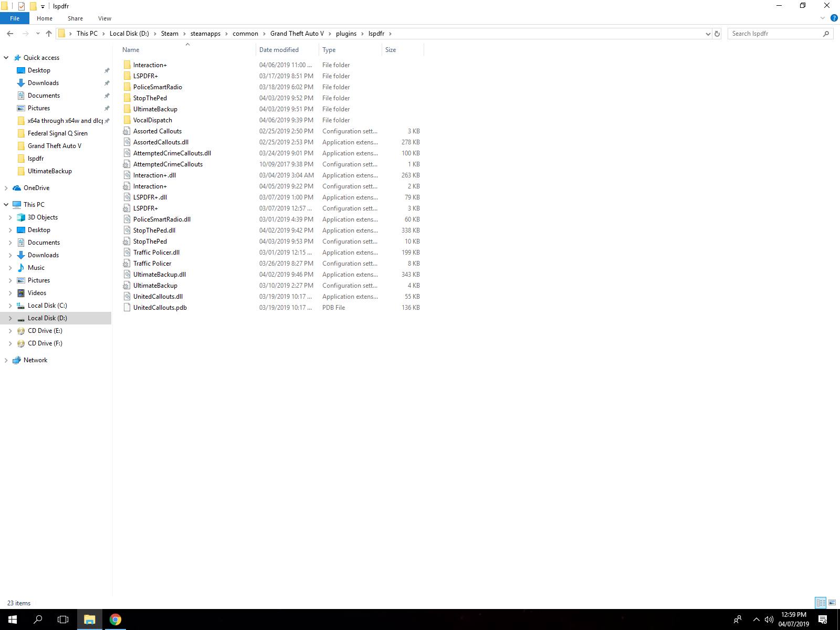Screen dimensions: 840x630
Task: Open the People icon in taskbar
Action: (738, 619)
